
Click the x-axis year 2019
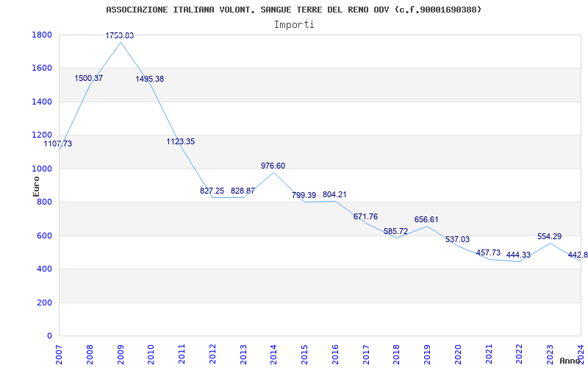[x=428, y=355]
